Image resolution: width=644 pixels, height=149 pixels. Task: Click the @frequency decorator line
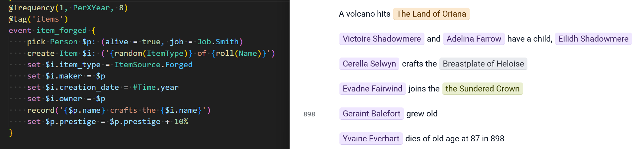(x=68, y=8)
